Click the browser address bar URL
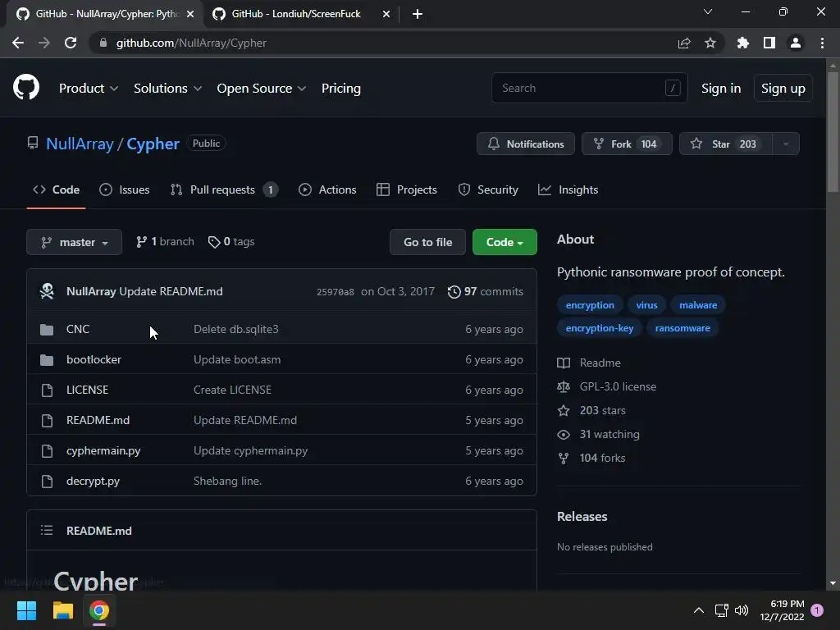Viewport: 840px width, 630px height. (191, 43)
